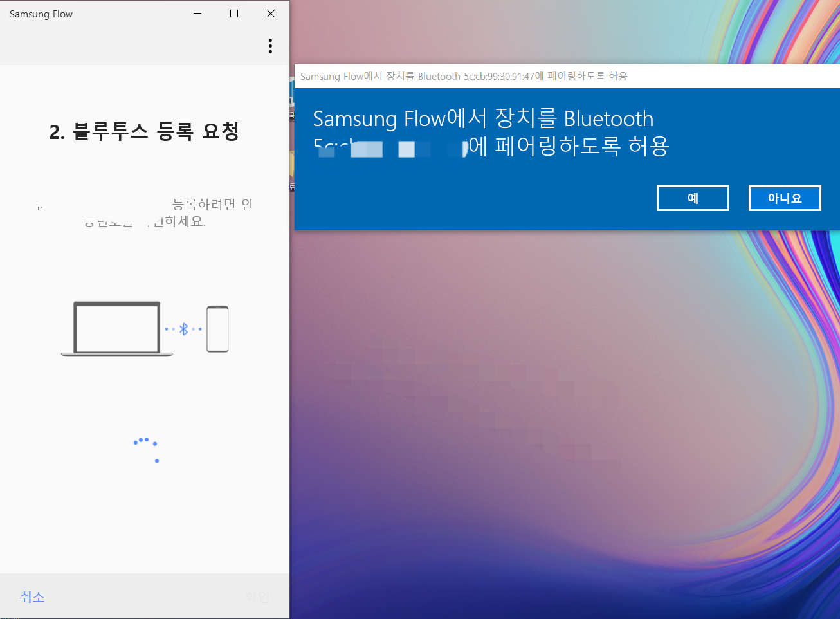Click 아니요 to deny Bluetooth pairing
Image resolution: width=840 pixels, height=619 pixels.
[785, 198]
